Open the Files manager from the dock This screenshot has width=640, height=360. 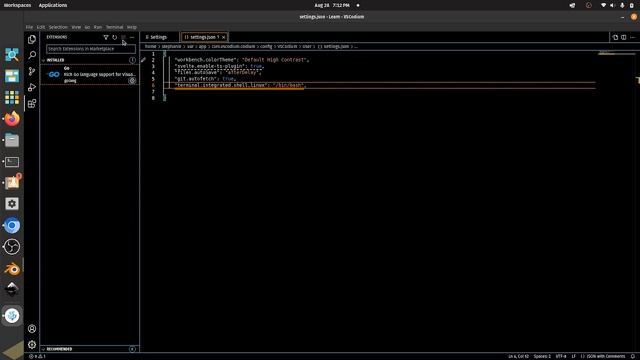[12, 140]
